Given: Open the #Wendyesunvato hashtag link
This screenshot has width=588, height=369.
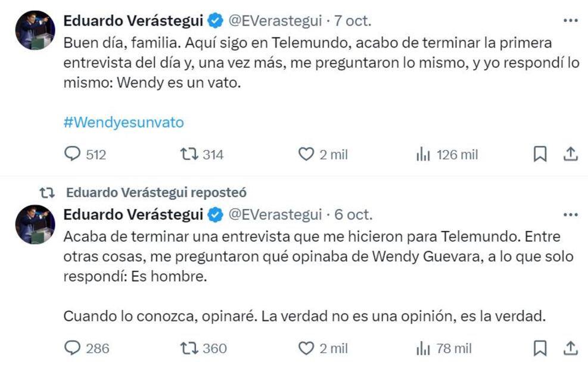Looking at the screenshot, I should 123,123.
